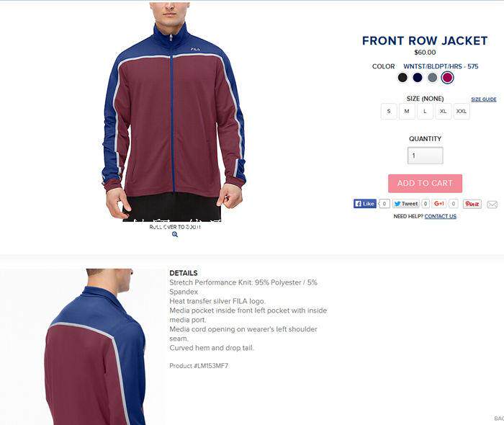Select size L option
The height and width of the screenshot is (425, 504).
click(x=425, y=111)
